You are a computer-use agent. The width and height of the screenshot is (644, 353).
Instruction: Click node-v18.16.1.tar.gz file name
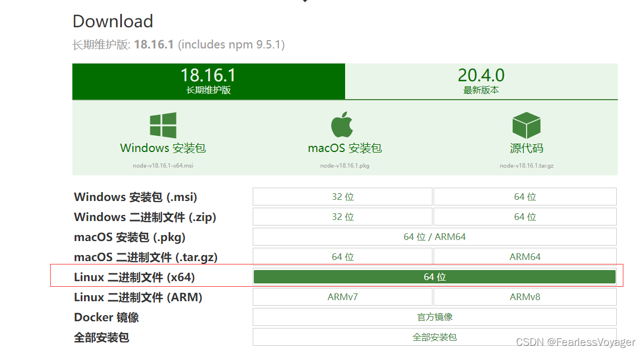pos(527,165)
